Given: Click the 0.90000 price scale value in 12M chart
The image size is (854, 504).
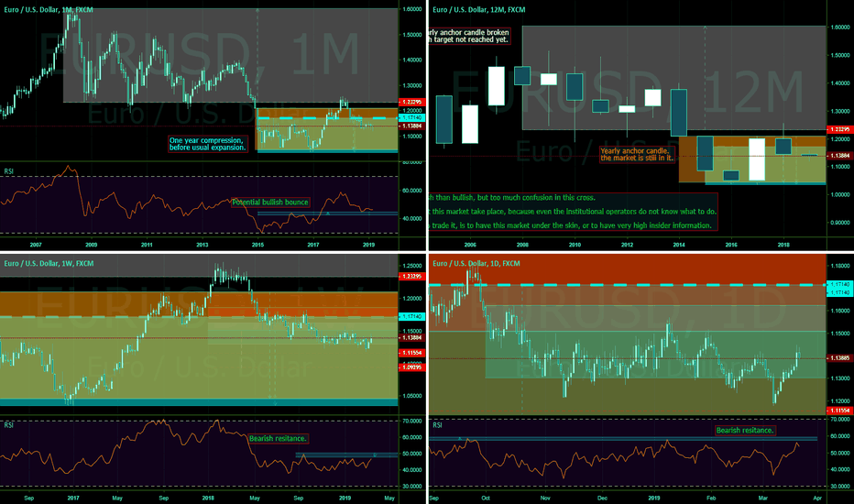Looking at the screenshot, I should [x=840, y=223].
